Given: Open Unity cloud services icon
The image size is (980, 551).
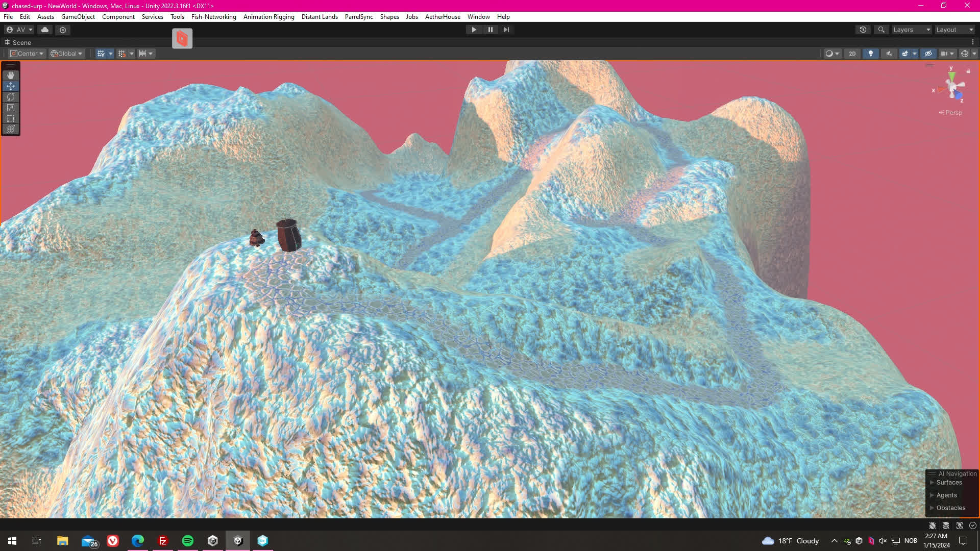Looking at the screenshot, I should pos(45,30).
